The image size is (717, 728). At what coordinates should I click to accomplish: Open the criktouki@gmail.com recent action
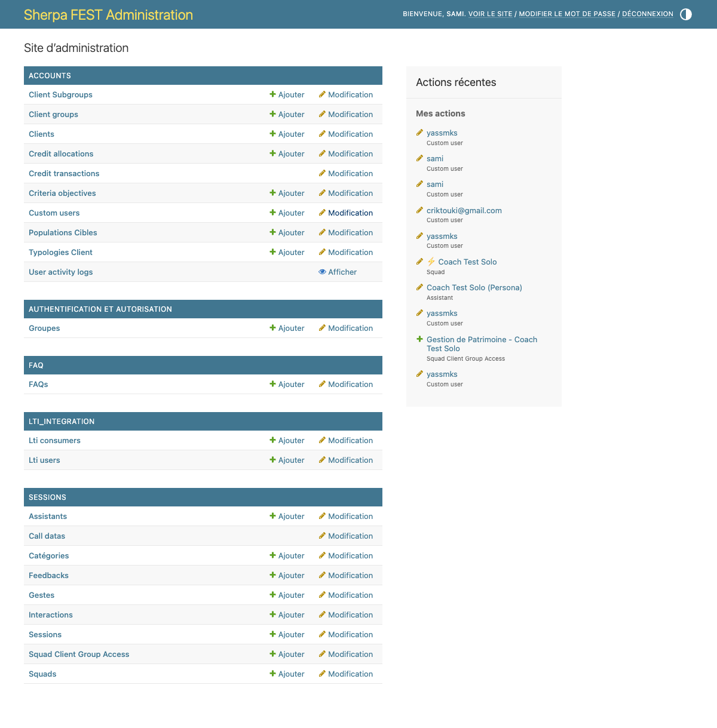point(464,210)
